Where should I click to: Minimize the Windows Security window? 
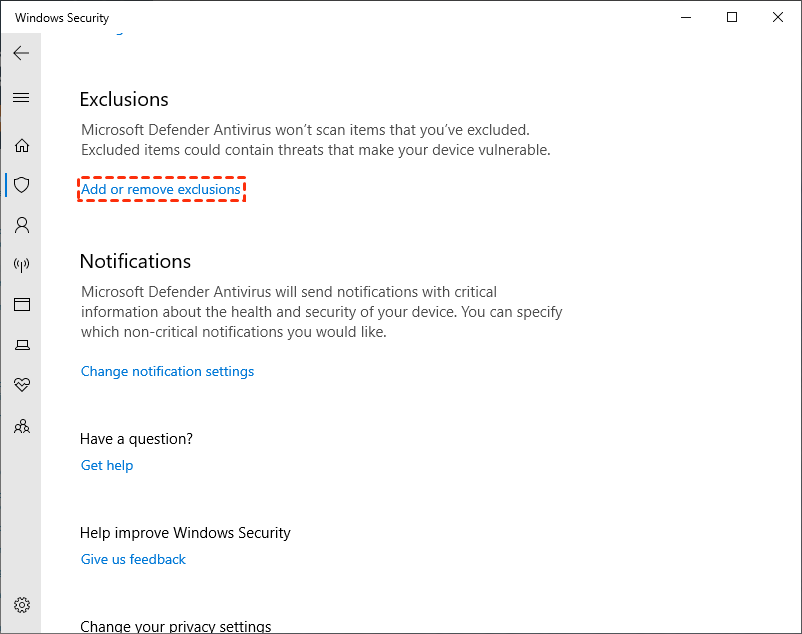pos(686,17)
